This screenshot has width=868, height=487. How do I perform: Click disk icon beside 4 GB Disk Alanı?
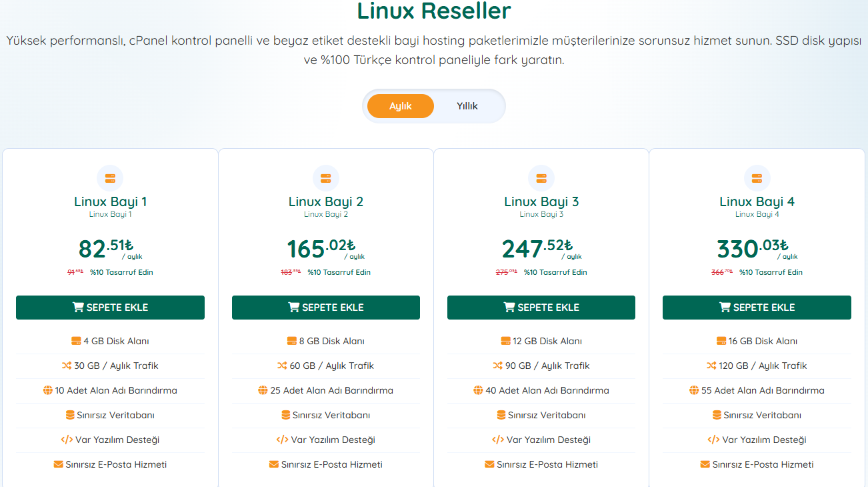(x=76, y=341)
